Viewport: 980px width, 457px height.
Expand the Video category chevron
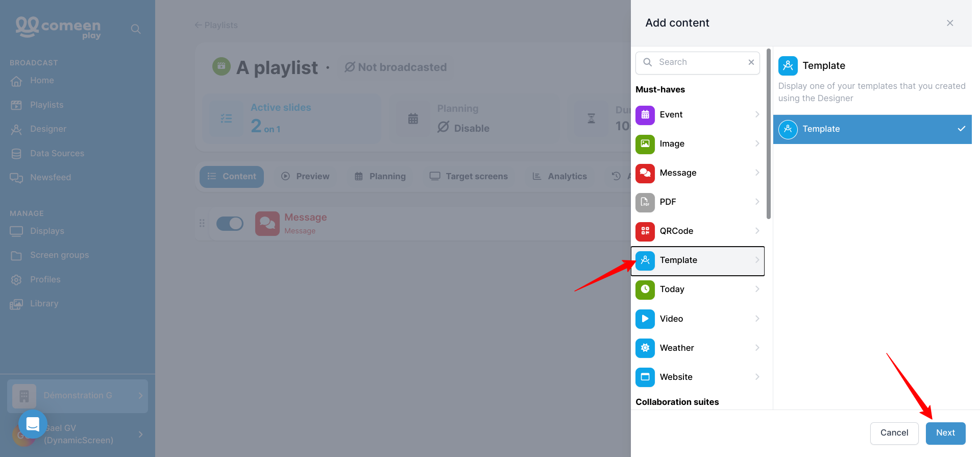pos(757,319)
